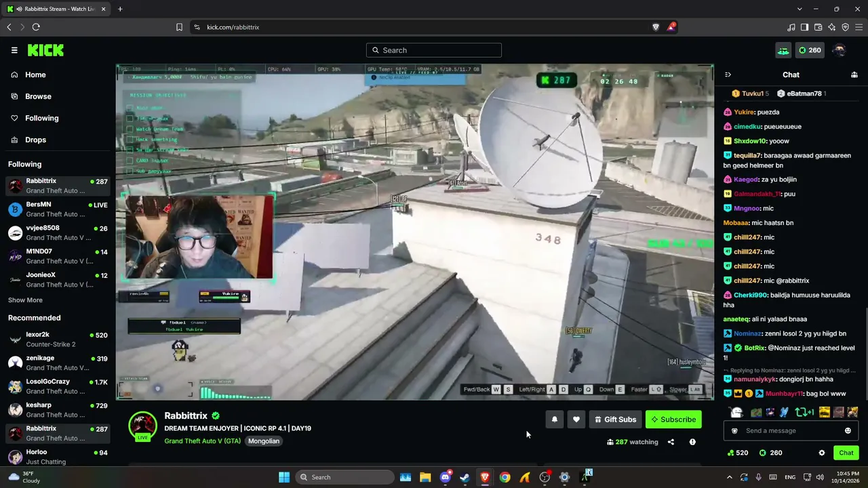Open the user profile avatar menu
Viewport: 868px width, 488px height.
pyautogui.click(x=840, y=50)
